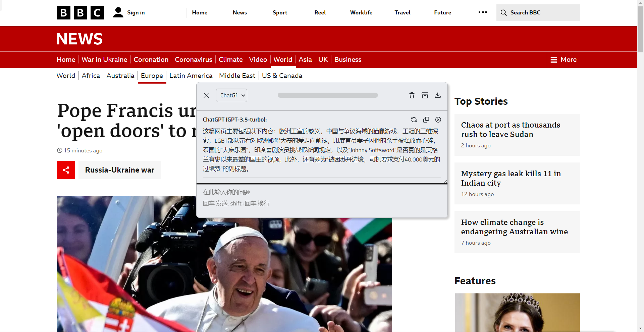Viewport: 644px width, 332px height.
Task: Click the Features tiara woman thumbnail
Action: click(517, 313)
